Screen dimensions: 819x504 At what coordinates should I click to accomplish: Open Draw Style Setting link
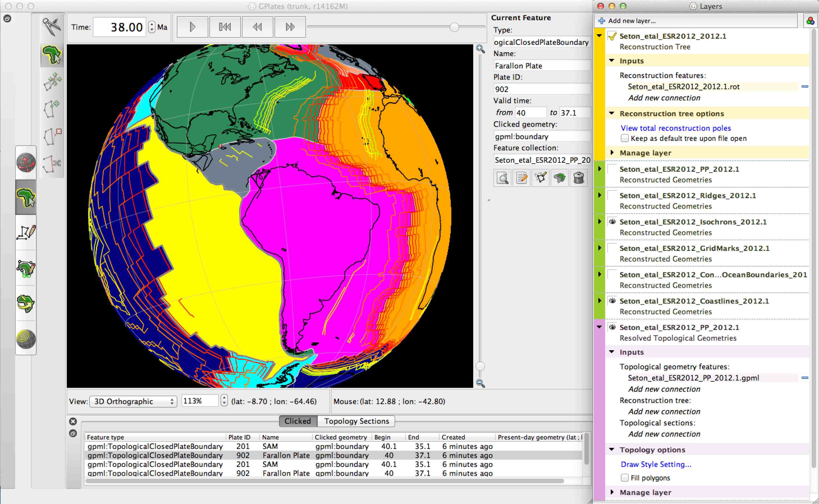(x=656, y=464)
